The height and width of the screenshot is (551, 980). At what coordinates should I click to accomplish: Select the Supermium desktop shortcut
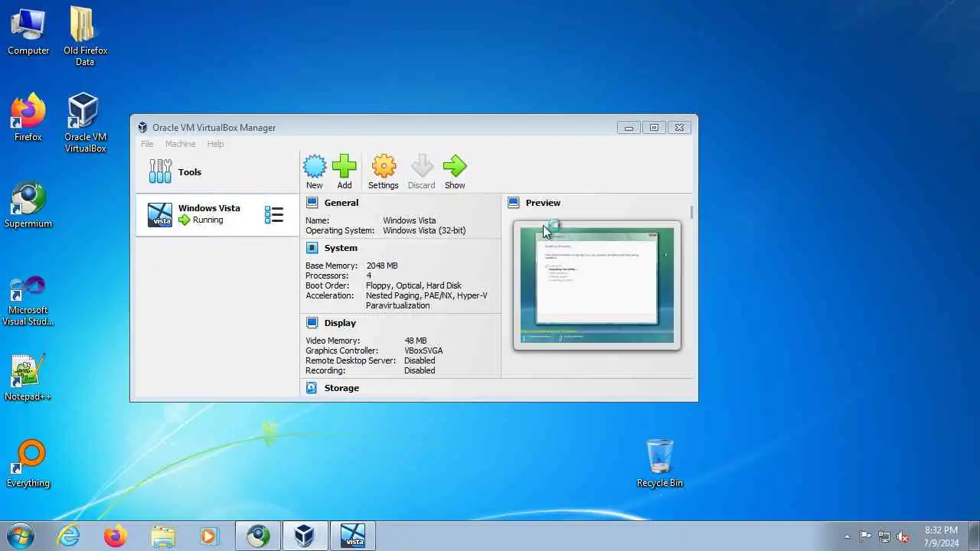[x=28, y=205]
